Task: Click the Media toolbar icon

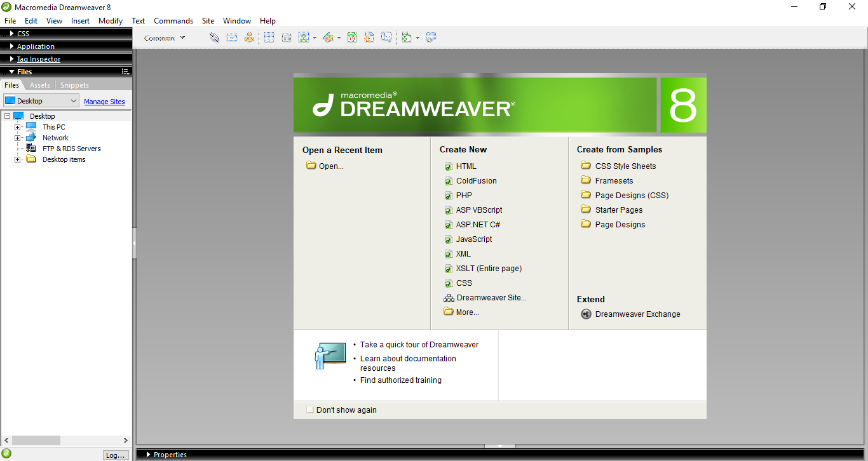Action: (328, 37)
